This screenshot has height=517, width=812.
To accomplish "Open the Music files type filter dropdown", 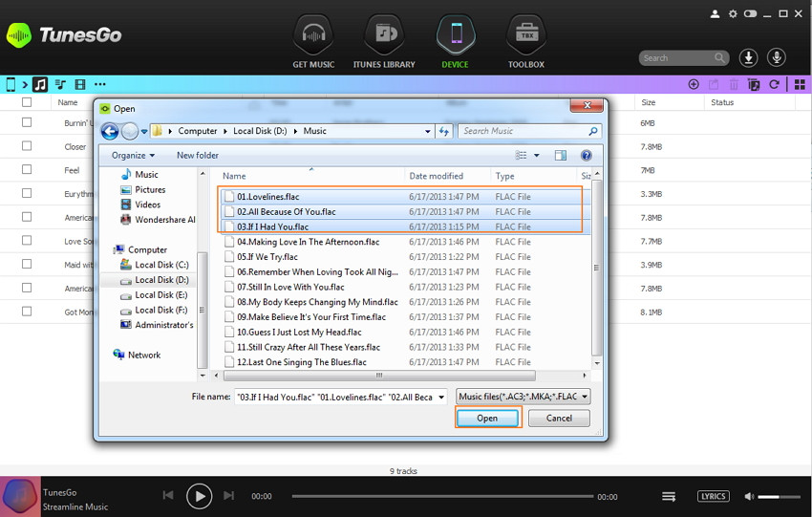I will (524, 397).
